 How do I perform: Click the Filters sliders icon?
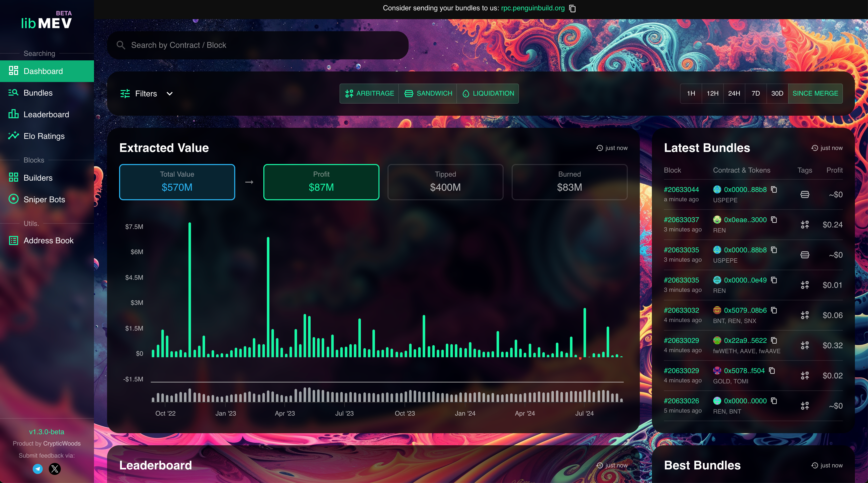tap(125, 93)
